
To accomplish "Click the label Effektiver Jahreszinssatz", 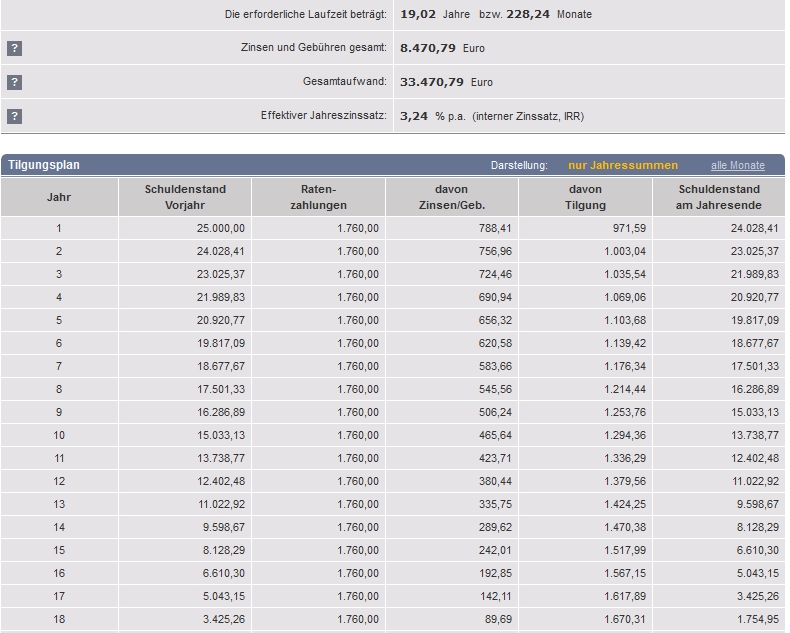I will [x=323, y=115].
